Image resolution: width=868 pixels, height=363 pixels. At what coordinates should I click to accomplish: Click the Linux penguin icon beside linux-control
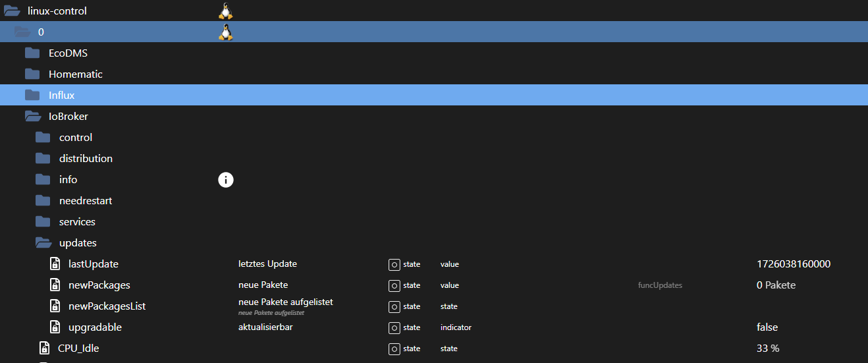tap(226, 11)
